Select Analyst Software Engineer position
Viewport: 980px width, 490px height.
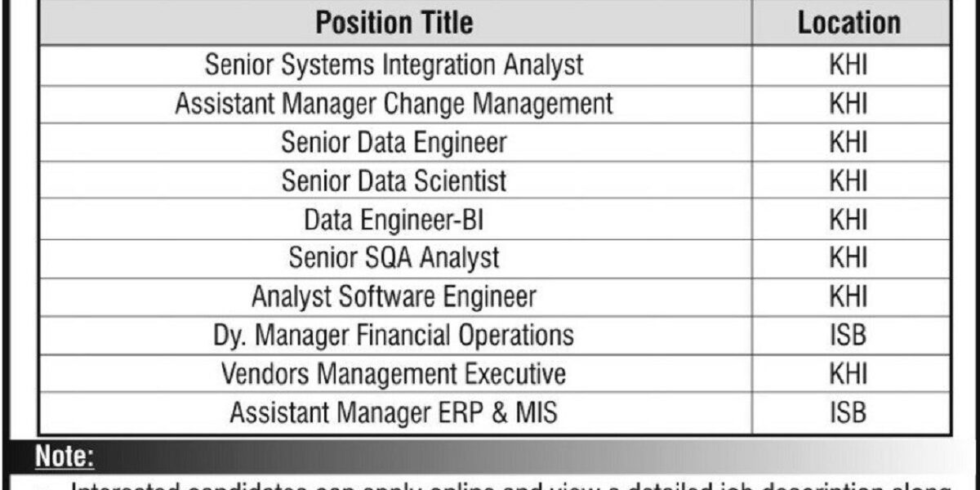pos(394,296)
